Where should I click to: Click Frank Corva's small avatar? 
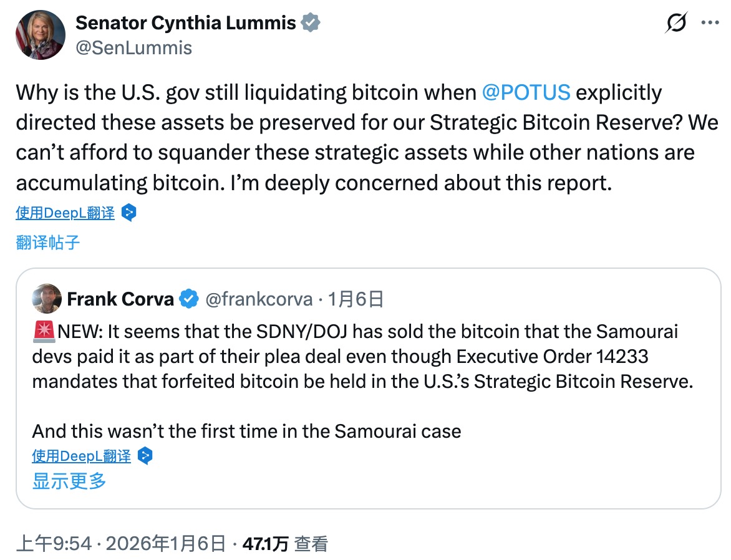click(47, 299)
